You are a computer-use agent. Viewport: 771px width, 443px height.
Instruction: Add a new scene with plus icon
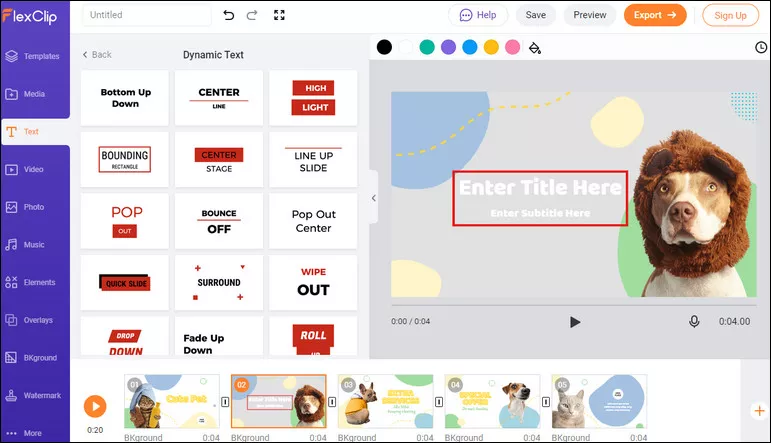[759, 411]
